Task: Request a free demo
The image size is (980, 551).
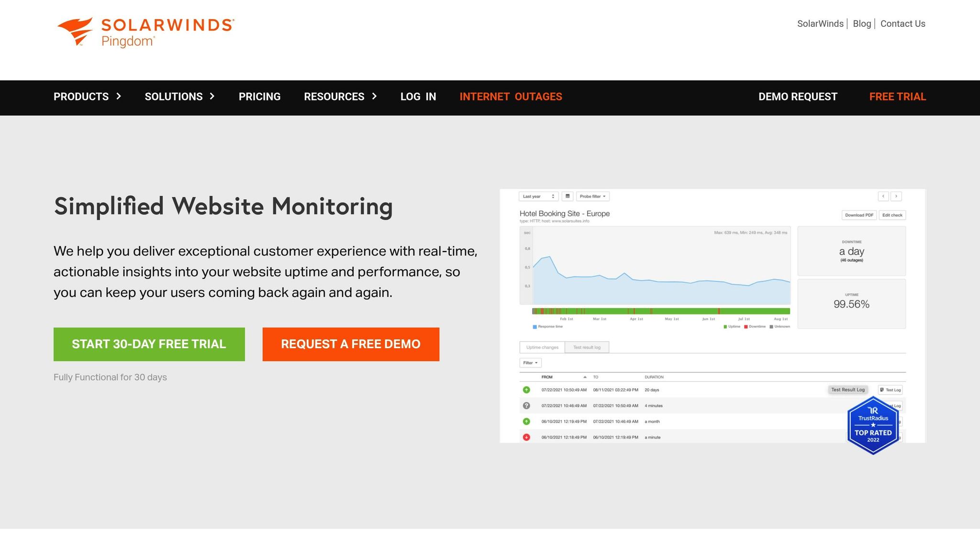Action: pos(351,344)
